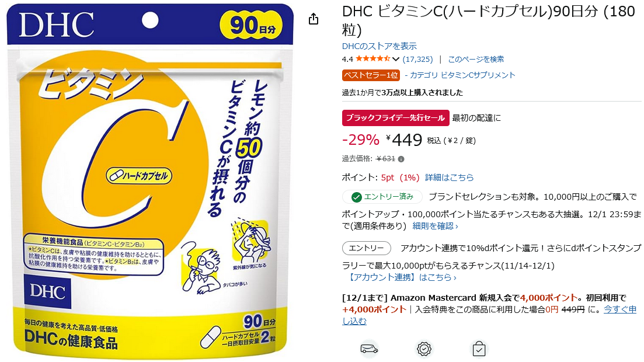This screenshot has width=644, height=362.
Task: Click the orange star rating icons
Action: click(373, 59)
